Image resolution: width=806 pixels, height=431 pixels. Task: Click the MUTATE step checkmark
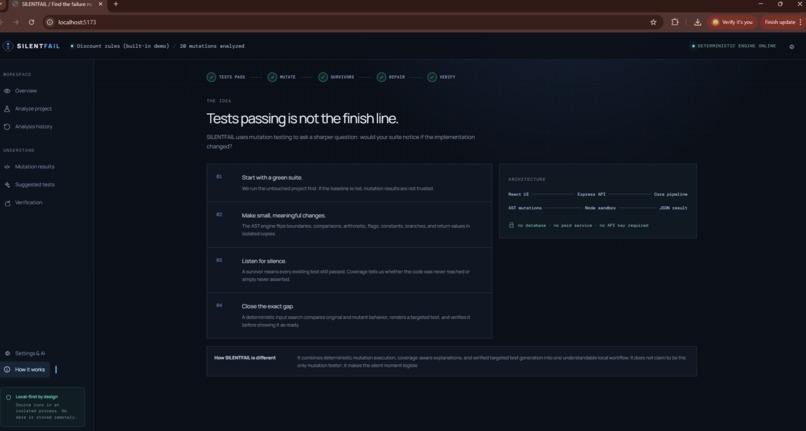[x=272, y=77]
